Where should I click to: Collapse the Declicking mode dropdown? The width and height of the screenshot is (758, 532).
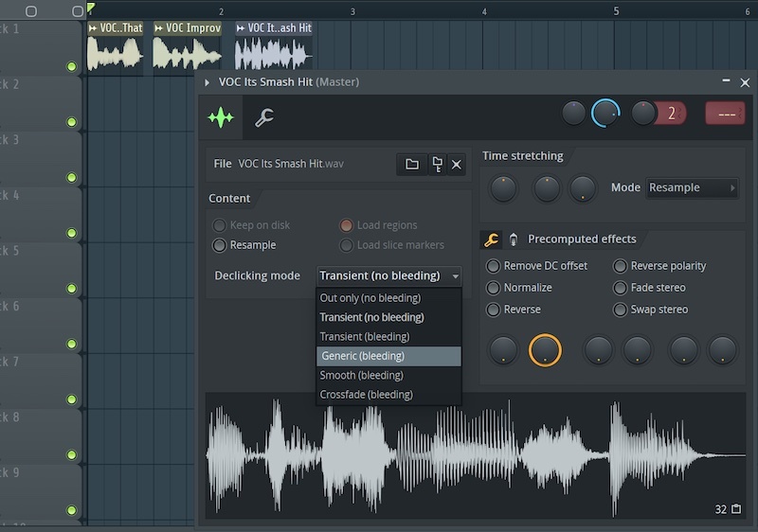pos(388,275)
